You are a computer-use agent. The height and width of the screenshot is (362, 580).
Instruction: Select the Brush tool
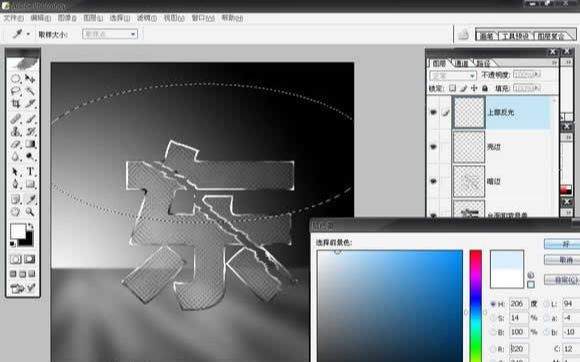(30, 119)
